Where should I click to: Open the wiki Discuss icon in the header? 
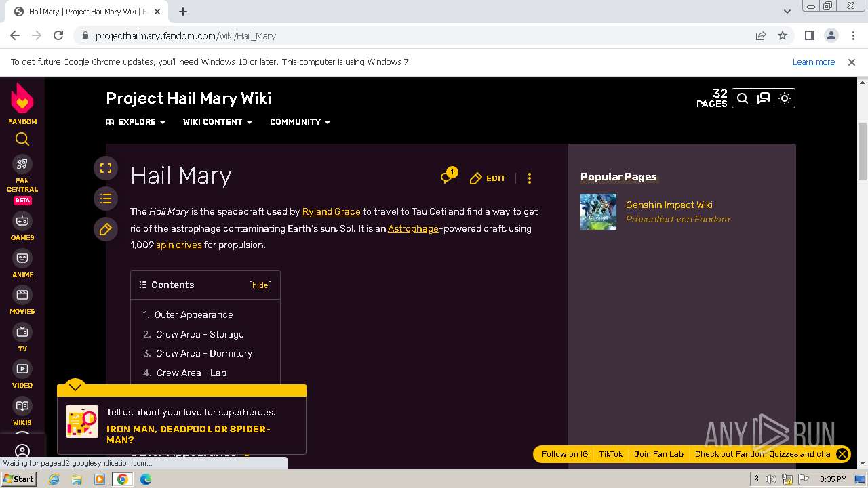(764, 98)
